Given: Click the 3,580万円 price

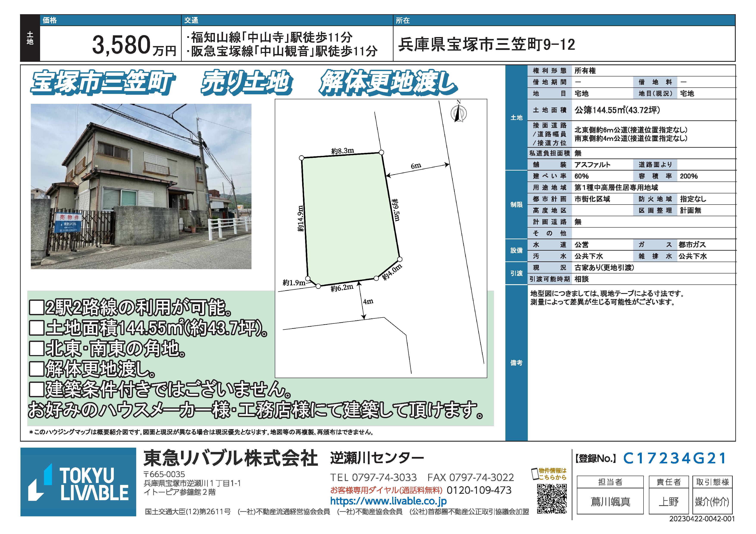Looking at the screenshot, I should tap(134, 45).
